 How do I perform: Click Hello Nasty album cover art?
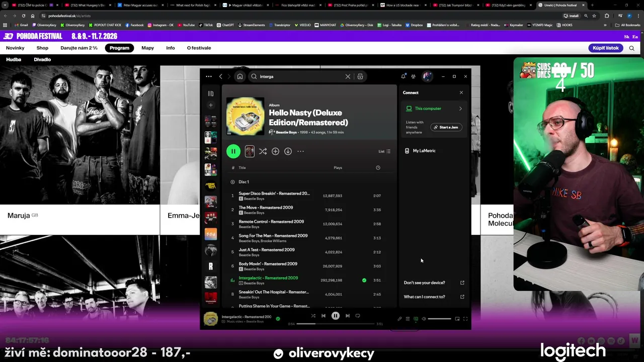pos(245,116)
